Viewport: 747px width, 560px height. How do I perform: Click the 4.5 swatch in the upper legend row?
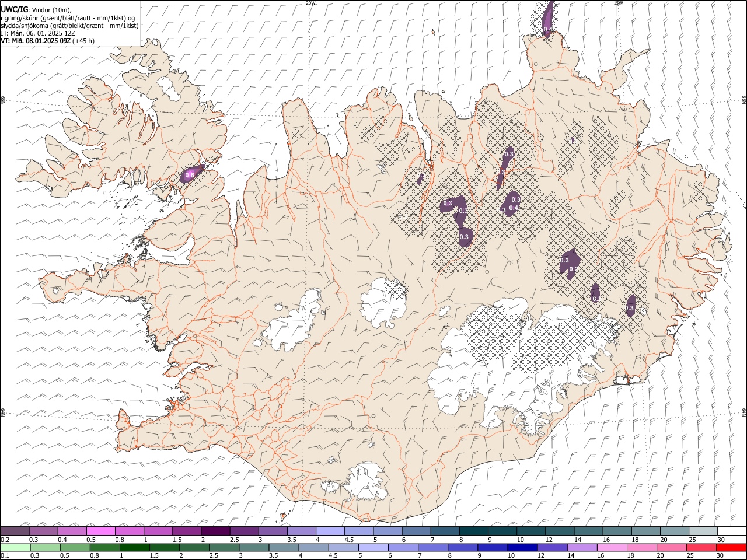click(x=358, y=531)
